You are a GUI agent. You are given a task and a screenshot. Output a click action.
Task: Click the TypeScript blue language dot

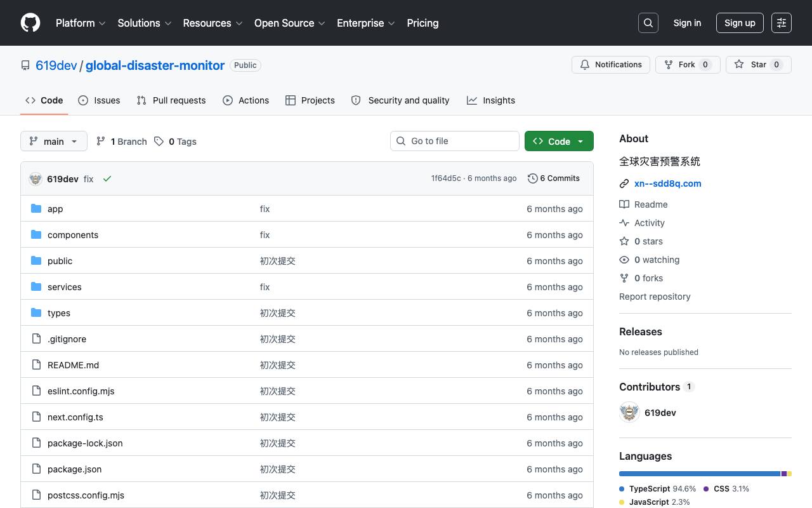coord(622,489)
